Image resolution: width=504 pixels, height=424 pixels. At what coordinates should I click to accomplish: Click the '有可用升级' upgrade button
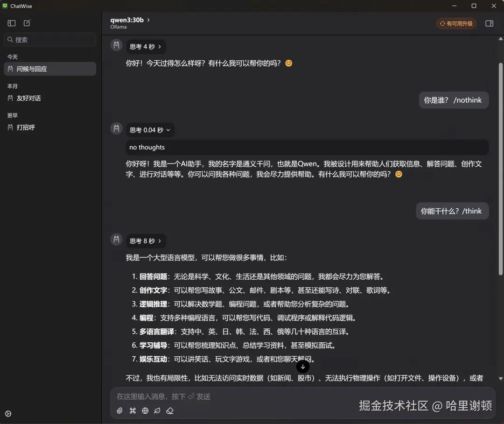[456, 22]
